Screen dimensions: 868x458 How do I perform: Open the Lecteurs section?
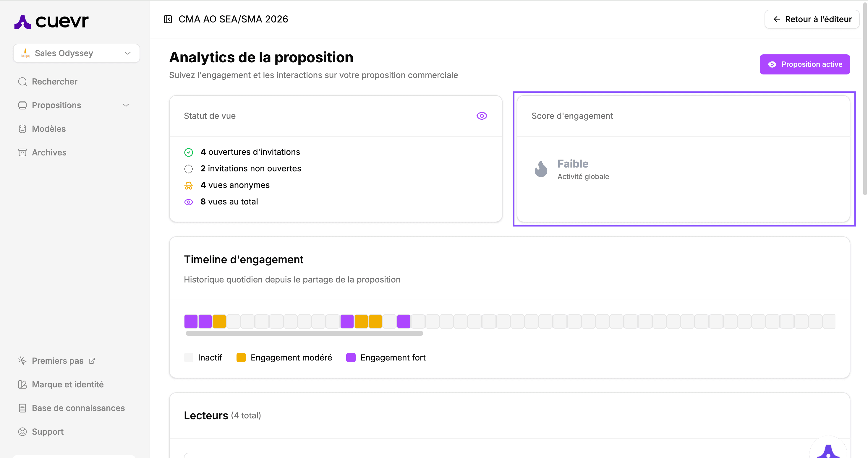[x=206, y=415]
